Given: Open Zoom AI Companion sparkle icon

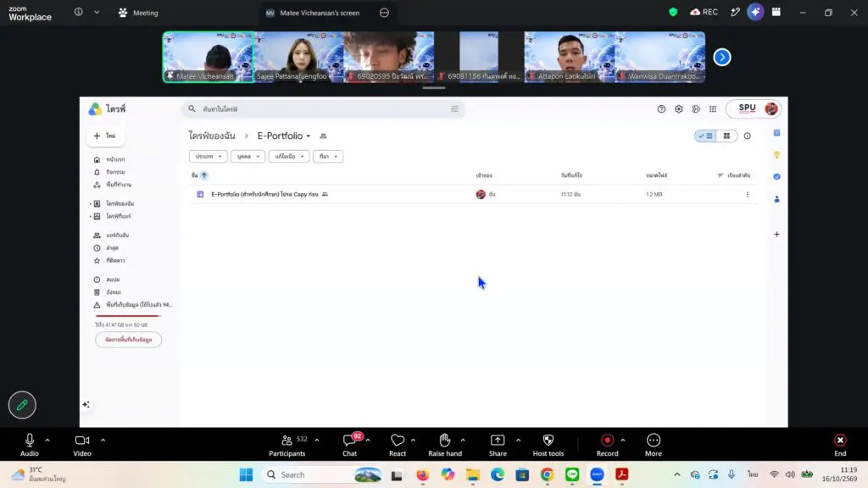Looking at the screenshot, I should click(755, 12).
